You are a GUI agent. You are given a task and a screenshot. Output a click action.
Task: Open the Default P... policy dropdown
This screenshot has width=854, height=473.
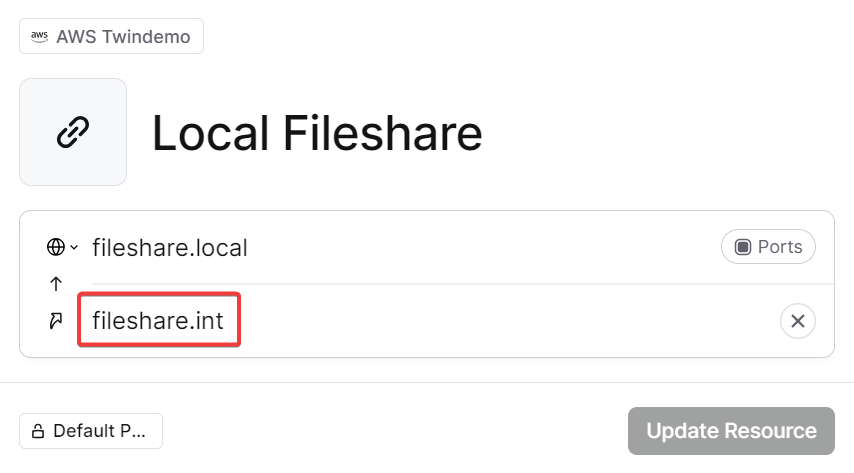[x=91, y=432]
